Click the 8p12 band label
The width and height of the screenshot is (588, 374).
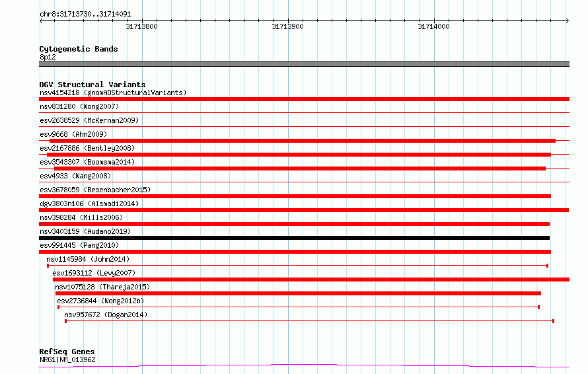(x=48, y=57)
